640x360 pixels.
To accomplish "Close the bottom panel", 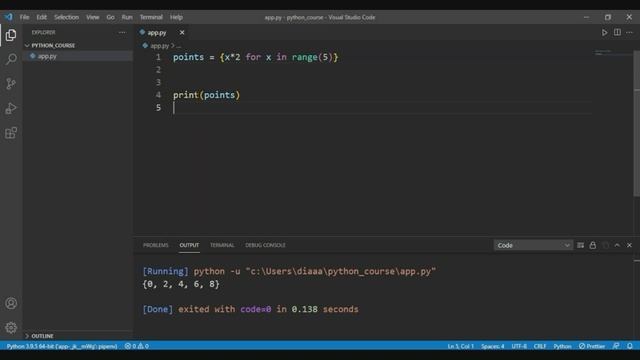I will coord(629,245).
